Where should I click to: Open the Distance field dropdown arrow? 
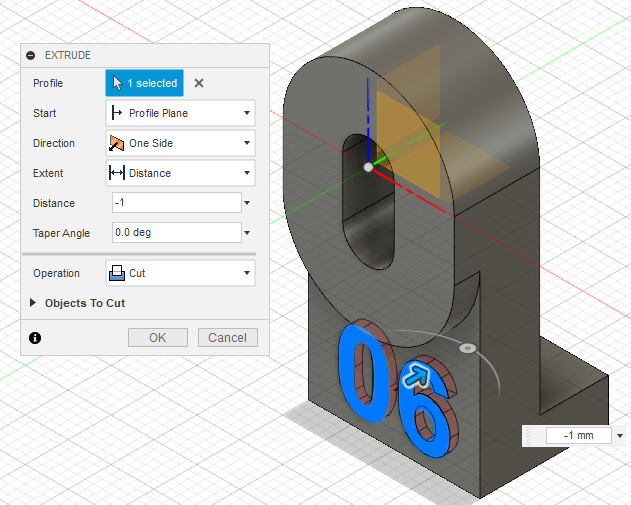point(247,203)
